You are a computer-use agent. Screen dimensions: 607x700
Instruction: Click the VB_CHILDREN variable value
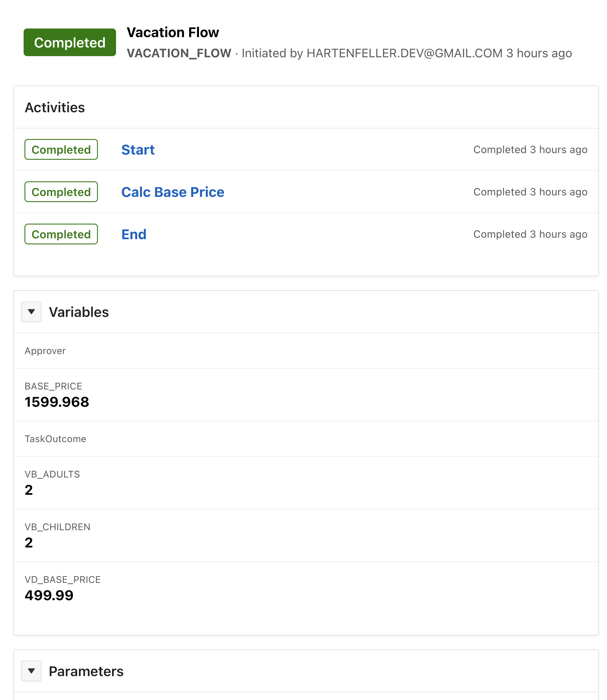29,543
